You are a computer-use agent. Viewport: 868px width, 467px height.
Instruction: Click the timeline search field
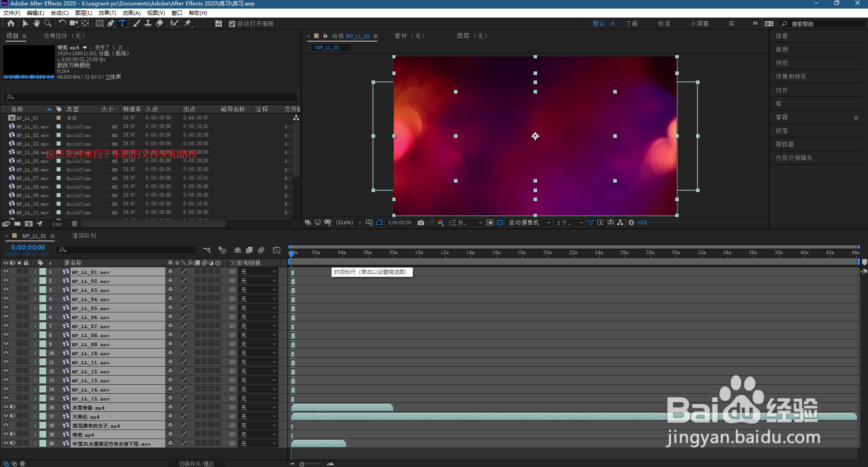click(126, 250)
